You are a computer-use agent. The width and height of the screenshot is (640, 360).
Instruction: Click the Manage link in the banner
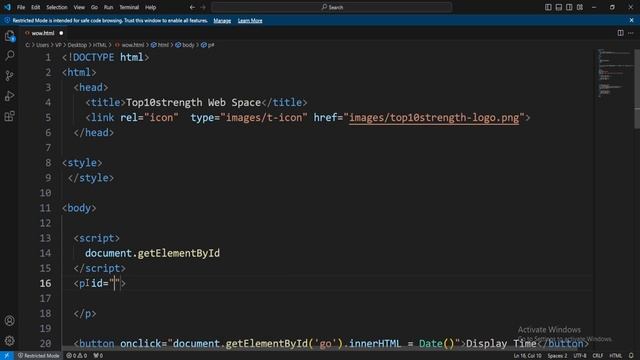pyautogui.click(x=222, y=20)
